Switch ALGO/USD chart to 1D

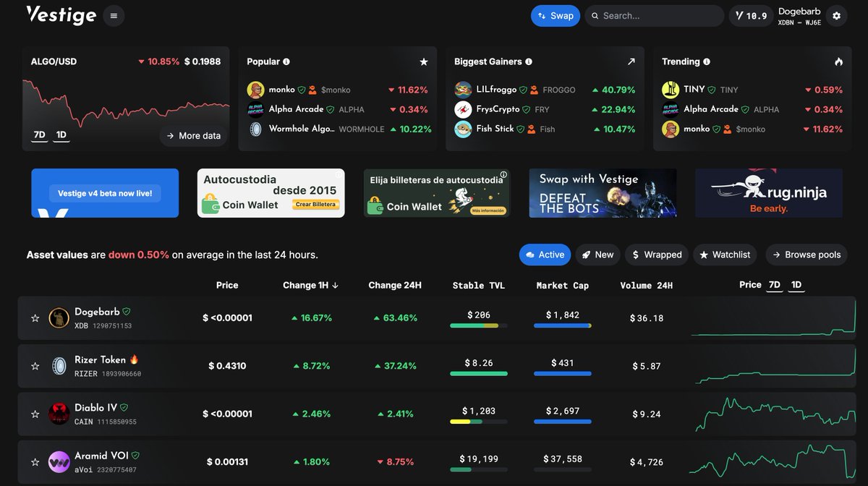pos(61,135)
